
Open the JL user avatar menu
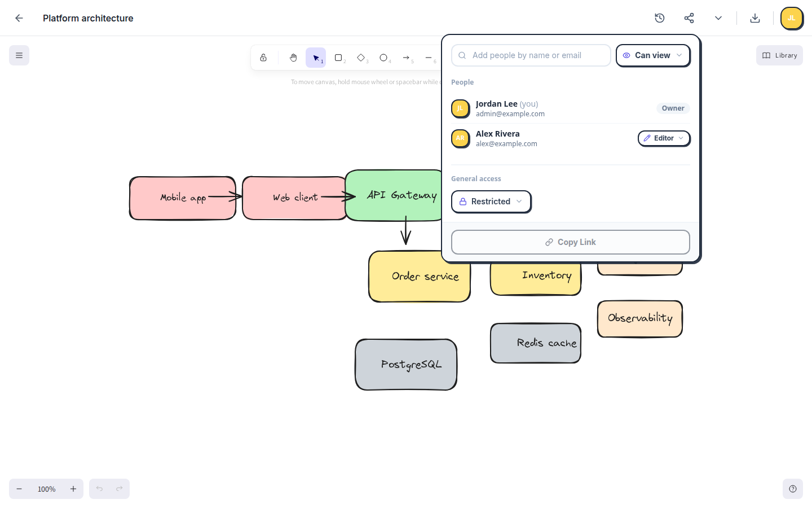tap(792, 18)
